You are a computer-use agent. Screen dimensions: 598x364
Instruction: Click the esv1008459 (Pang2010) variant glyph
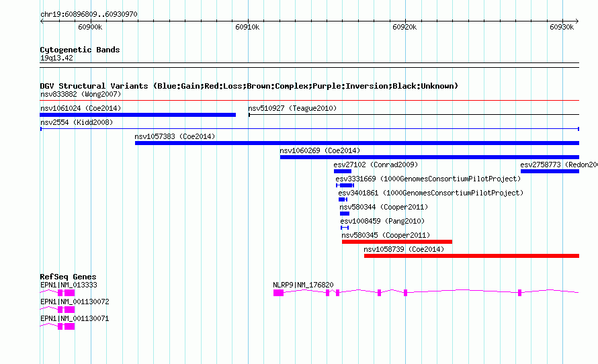point(345,228)
